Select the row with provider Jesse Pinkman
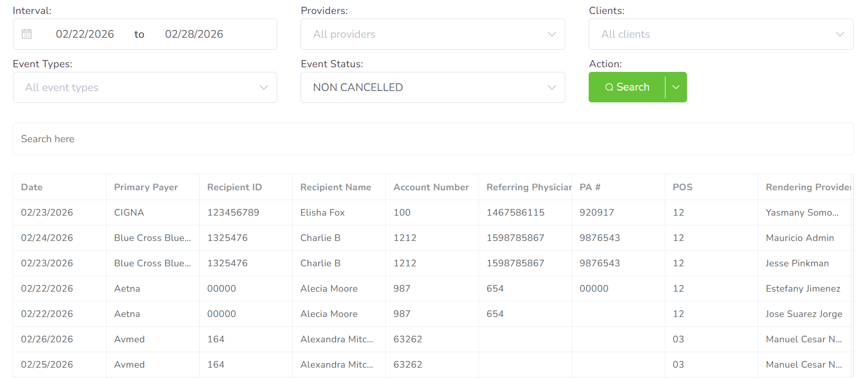Viewport: 868px width, 378px height. click(797, 263)
